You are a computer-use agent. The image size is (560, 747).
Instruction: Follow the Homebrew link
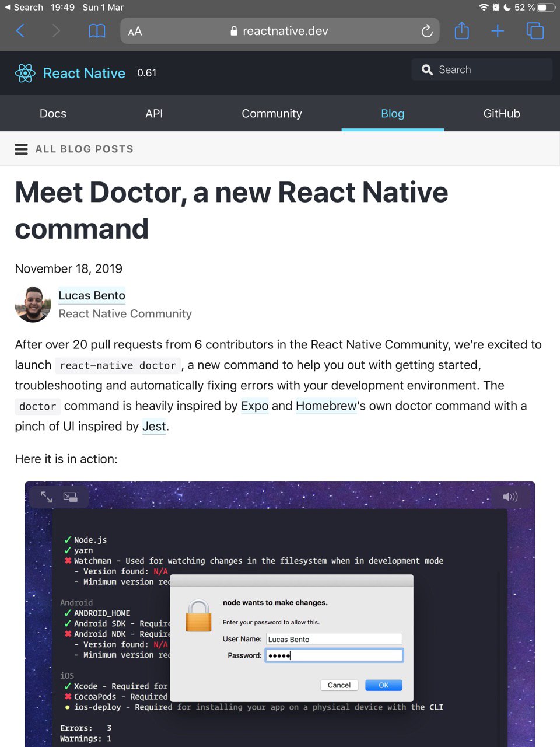(326, 406)
